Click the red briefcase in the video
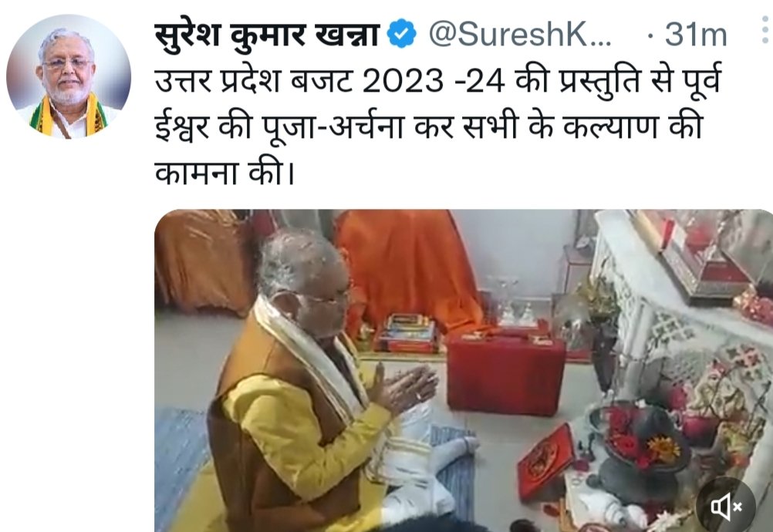 [505, 375]
